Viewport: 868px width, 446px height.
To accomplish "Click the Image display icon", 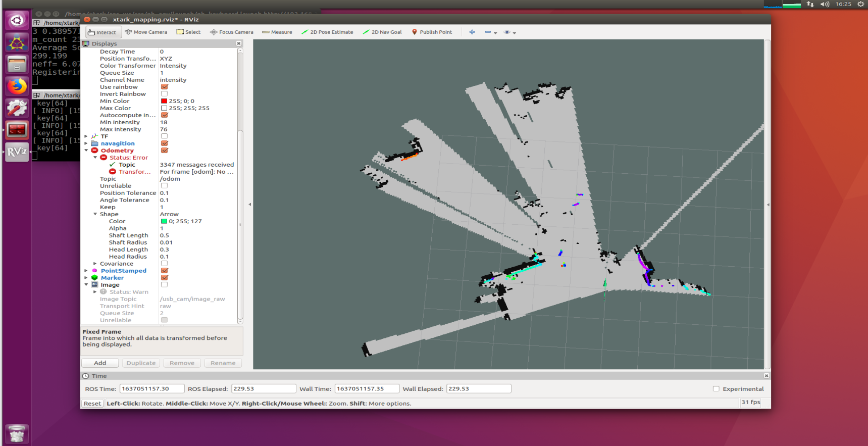I will coord(94,285).
